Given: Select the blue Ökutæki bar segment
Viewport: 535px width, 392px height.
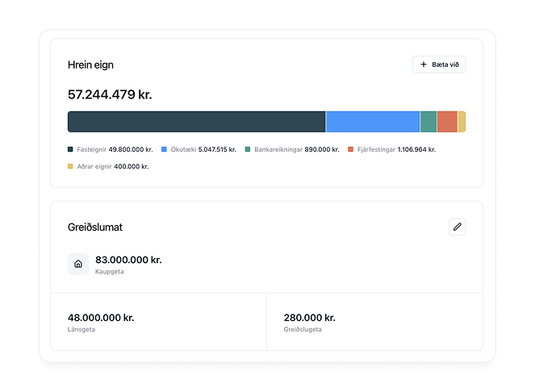Looking at the screenshot, I should tap(372, 122).
